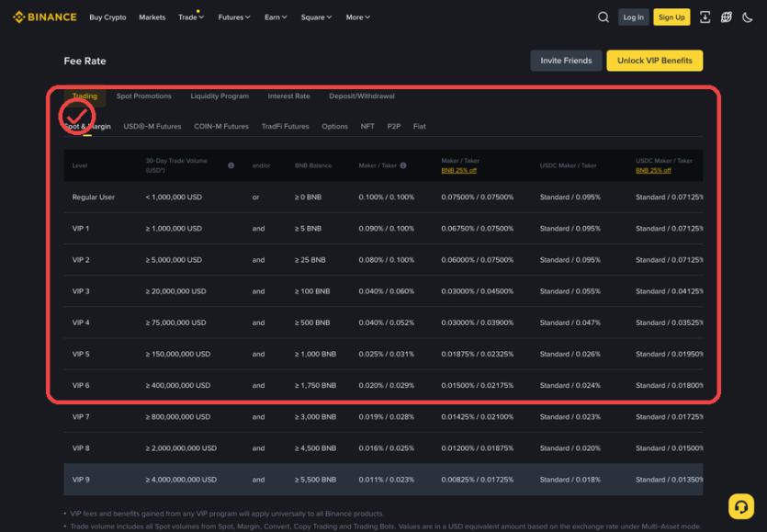Expand the More dropdown menu

tap(357, 17)
